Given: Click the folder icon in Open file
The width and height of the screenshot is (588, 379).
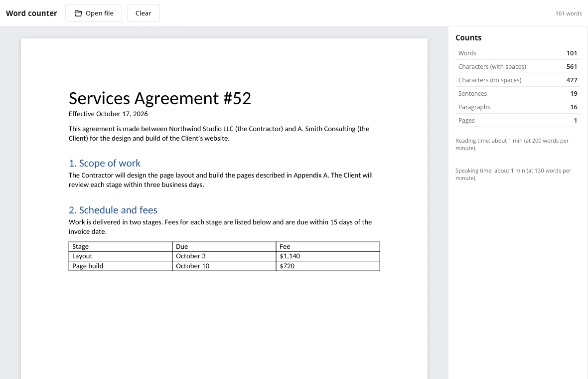Looking at the screenshot, I should click(78, 13).
